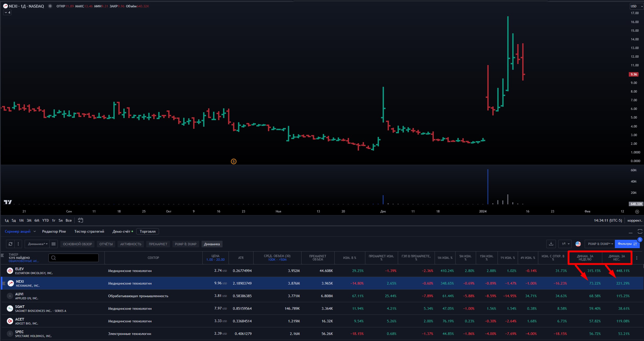Screen dimensions: 644x341
Task: Open the Редактор Pine tab
Action: 54,231
